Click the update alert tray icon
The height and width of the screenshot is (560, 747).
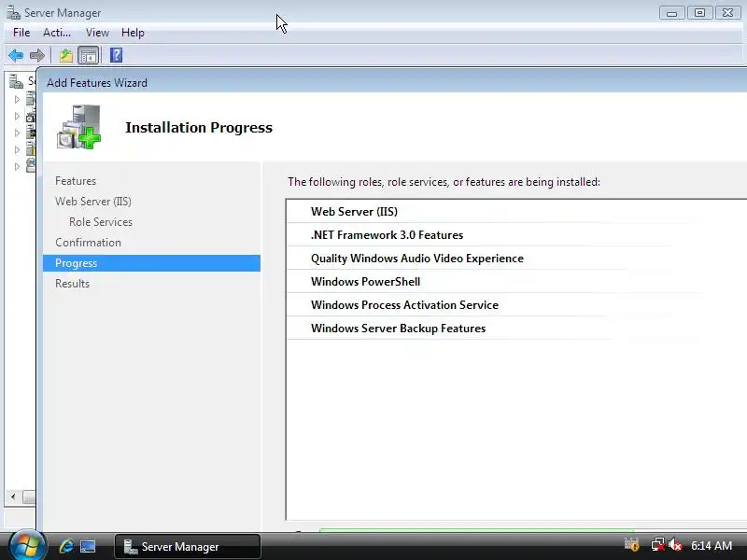632,544
